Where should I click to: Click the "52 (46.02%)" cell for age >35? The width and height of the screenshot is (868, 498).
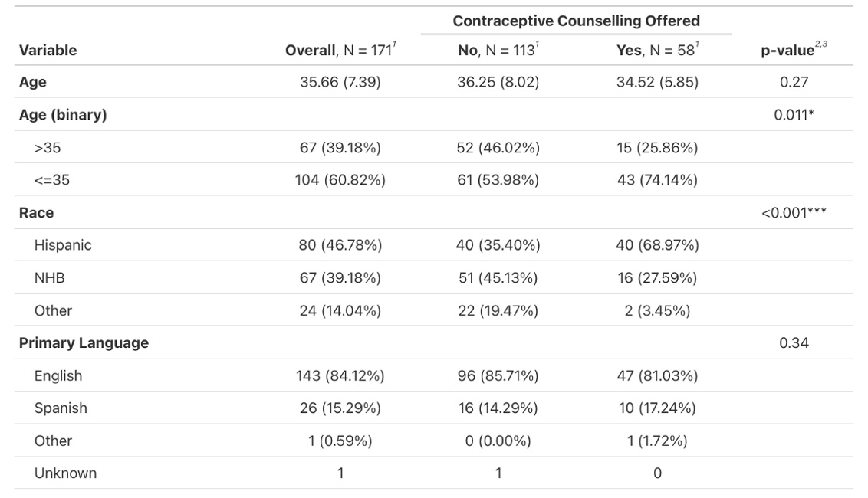pyautogui.click(x=498, y=148)
